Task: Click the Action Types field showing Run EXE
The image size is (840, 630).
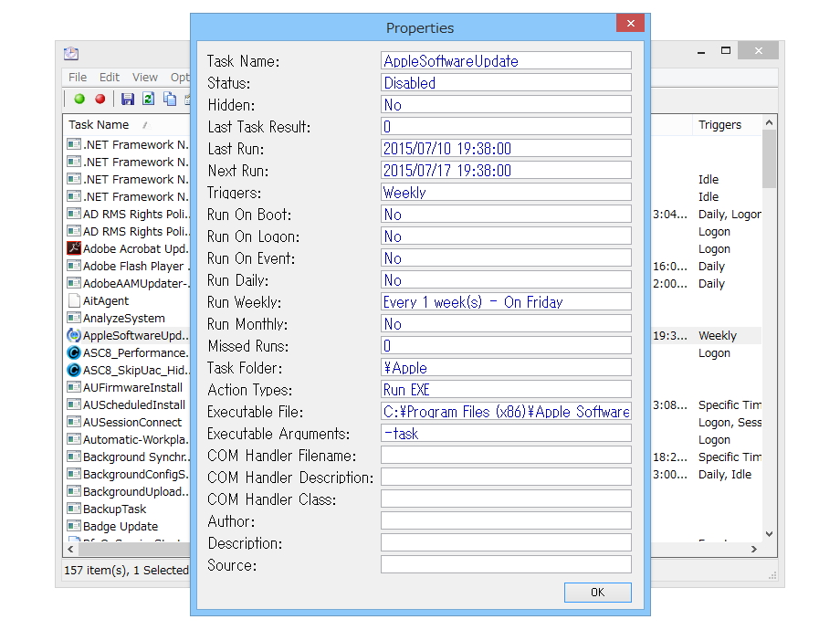Action: coord(506,390)
